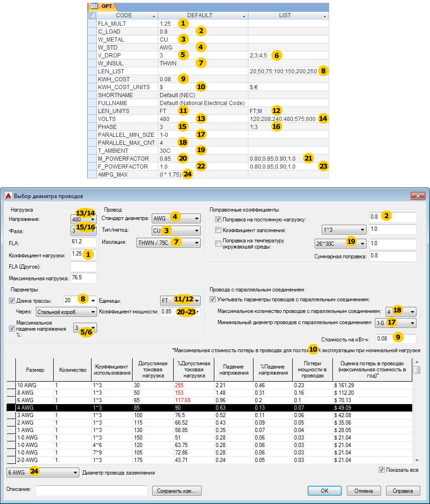Click the select-all corner of the OPT table
This screenshot has height=504, width=430.
click(x=92, y=15)
